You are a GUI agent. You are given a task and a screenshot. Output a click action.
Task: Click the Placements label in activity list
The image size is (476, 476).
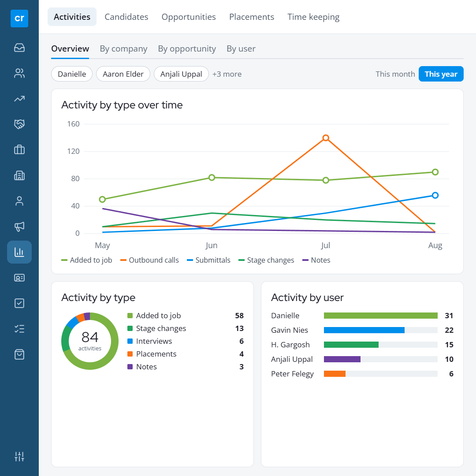coord(156,354)
